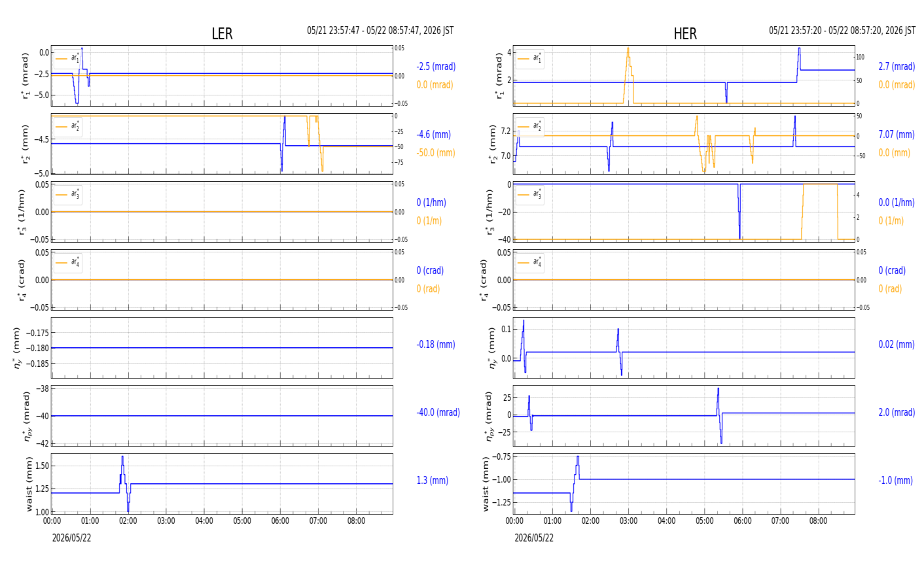The height and width of the screenshot is (565, 924).
Task: Click LER 'waist (mm)' y-axis label
Action: [29, 484]
